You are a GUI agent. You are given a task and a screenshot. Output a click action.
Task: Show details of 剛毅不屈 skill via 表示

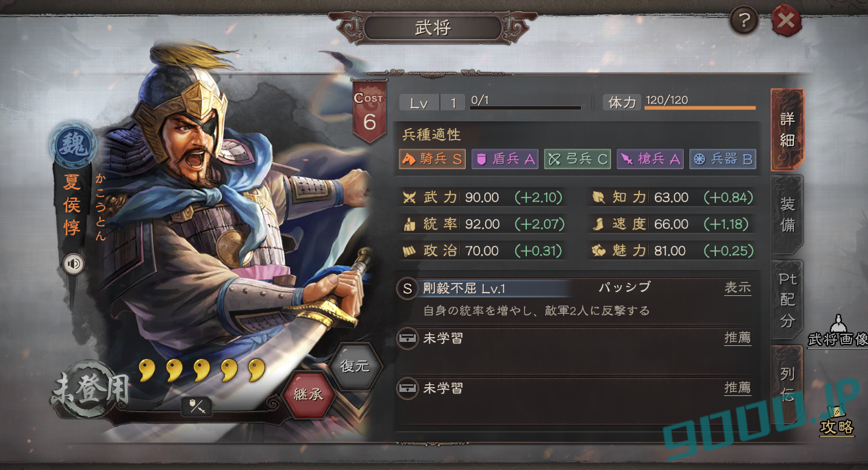pos(738,288)
